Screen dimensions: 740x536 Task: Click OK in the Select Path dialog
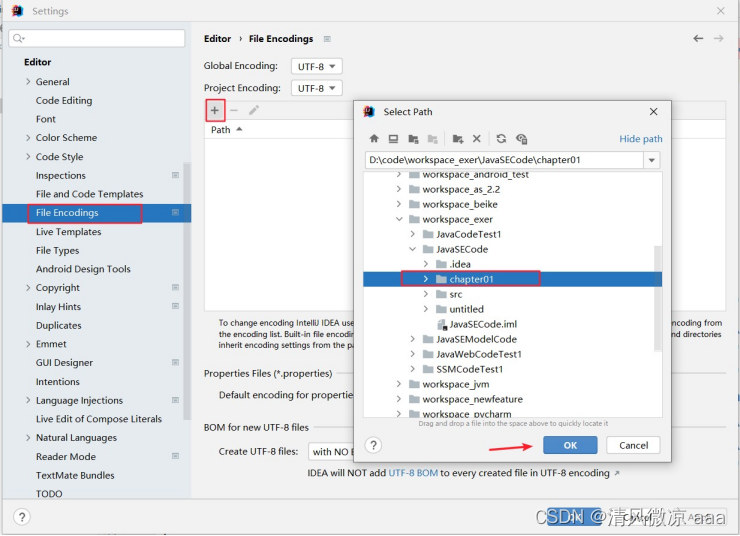point(570,445)
